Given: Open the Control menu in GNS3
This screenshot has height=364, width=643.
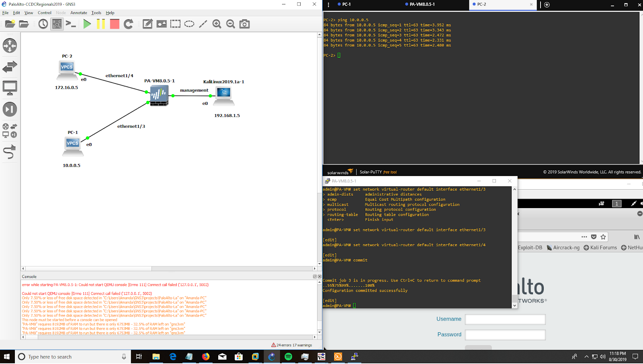Looking at the screenshot, I should point(45,13).
